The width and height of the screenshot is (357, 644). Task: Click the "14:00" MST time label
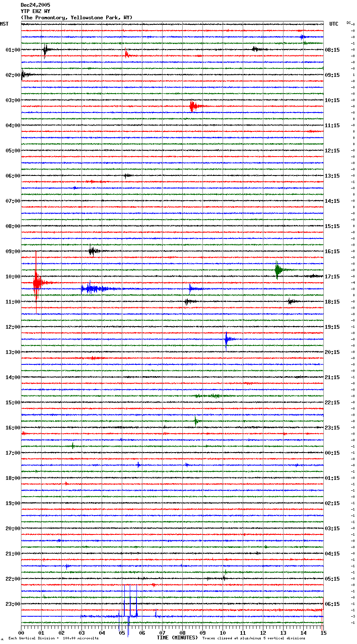(x=13, y=377)
